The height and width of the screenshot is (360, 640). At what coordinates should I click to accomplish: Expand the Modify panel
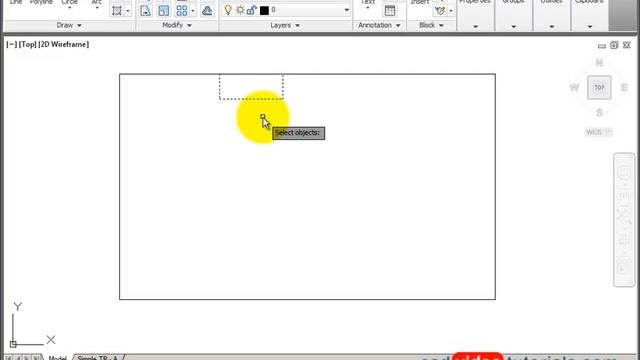pyautogui.click(x=177, y=25)
